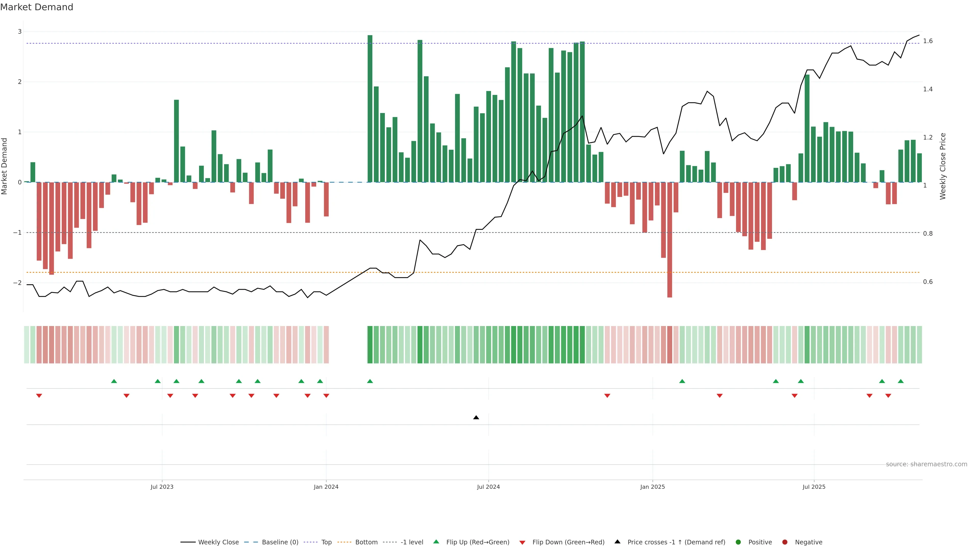
Task: Click green Flip Up triangle legend icon
Action: tap(436, 542)
